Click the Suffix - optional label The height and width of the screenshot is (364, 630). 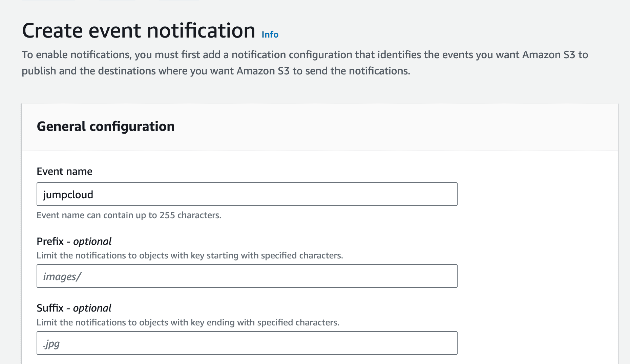74,308
